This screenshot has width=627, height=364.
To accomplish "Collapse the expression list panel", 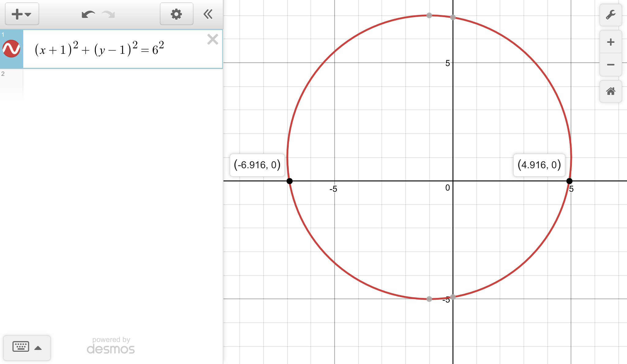I will [x=208, y=14].
